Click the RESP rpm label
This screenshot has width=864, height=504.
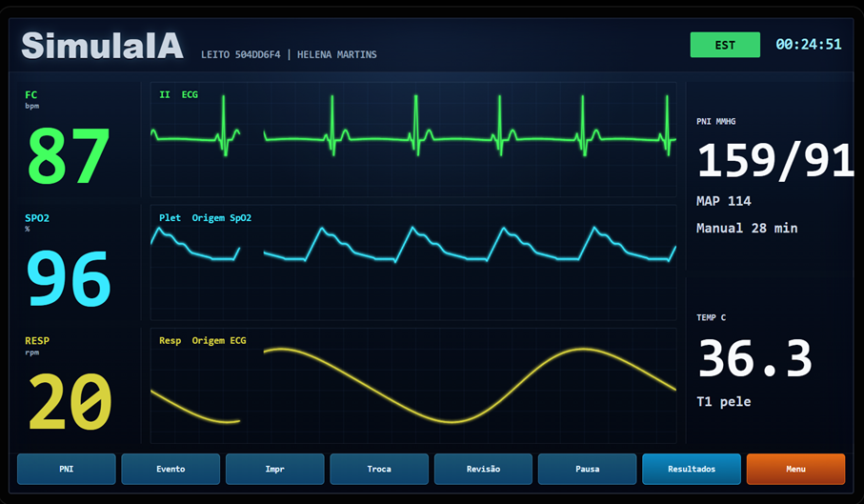pyautogui.click(x=37, y=345)
